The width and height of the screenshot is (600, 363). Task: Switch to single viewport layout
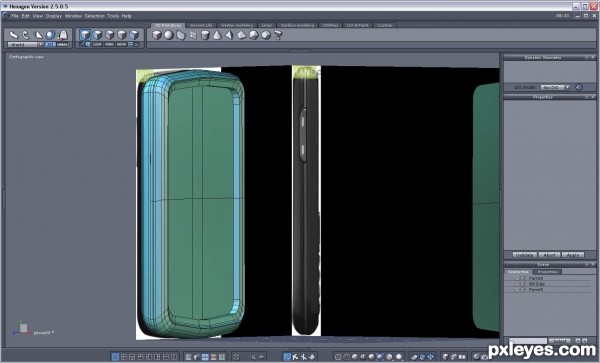click(115, 357)
